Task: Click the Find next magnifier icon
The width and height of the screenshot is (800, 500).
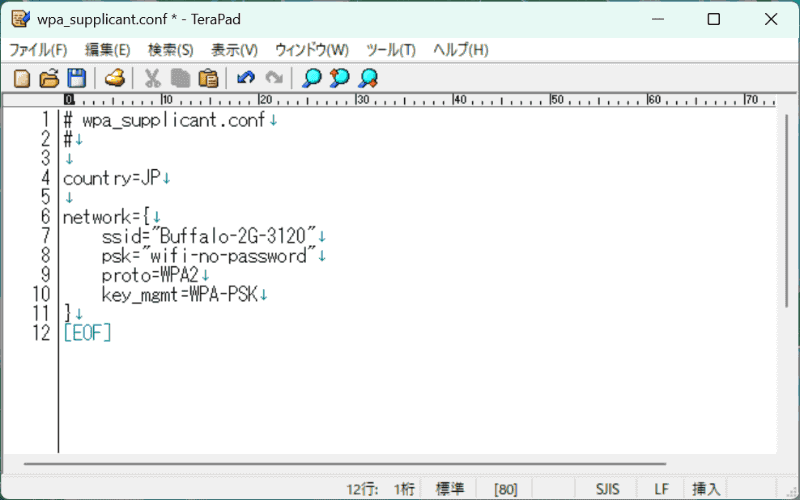Action: 368,79
